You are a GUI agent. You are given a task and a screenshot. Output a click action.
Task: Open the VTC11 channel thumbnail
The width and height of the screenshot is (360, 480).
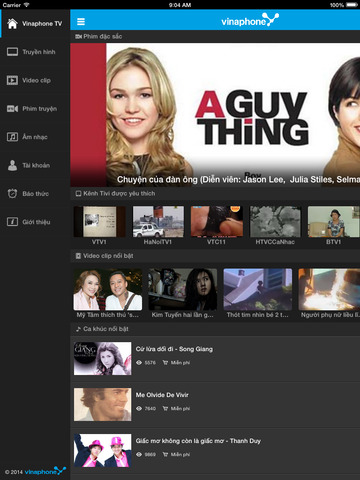[x=217, y=221]
